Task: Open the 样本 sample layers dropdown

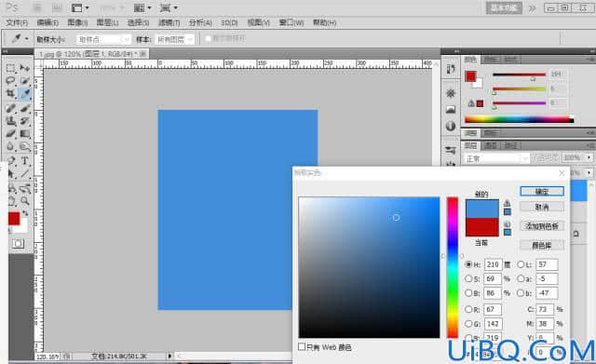Action: (x=175, y=39)
